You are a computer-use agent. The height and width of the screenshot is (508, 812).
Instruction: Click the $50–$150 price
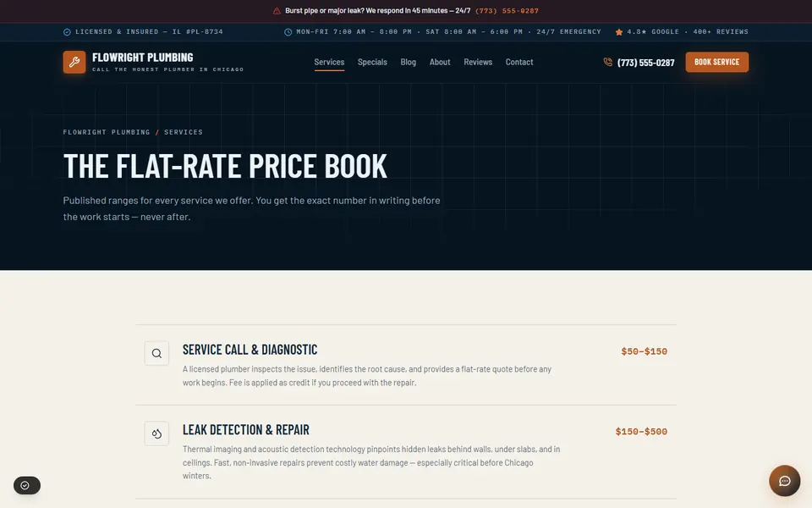click(645, 351)
